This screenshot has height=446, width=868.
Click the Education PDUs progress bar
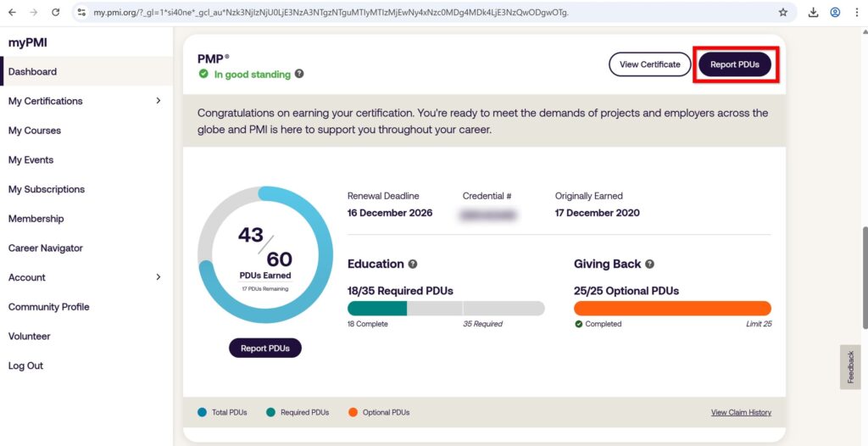[x=446, y=309]
